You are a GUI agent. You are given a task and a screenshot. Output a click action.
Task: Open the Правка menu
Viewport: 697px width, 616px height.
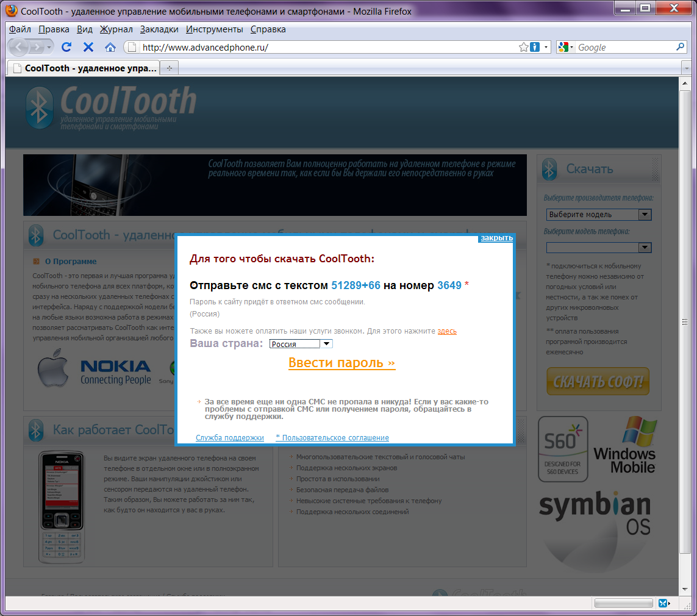[54, 29]
